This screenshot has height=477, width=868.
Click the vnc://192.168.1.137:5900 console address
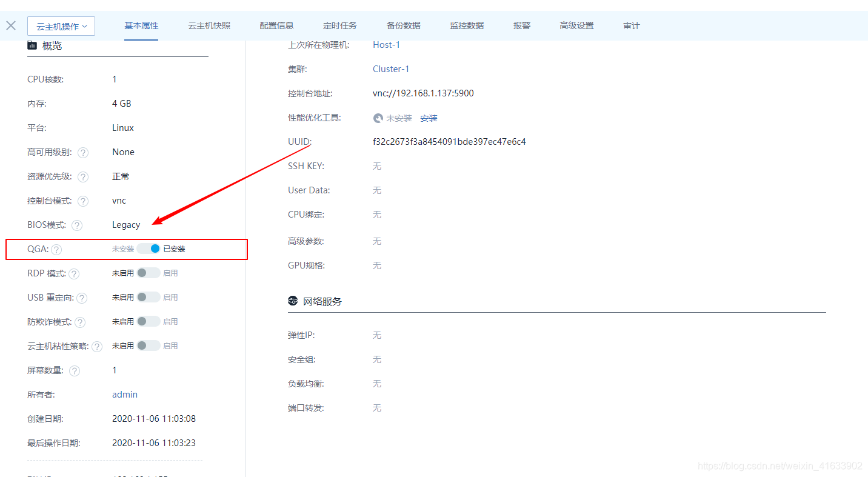[x=423, y=93]
